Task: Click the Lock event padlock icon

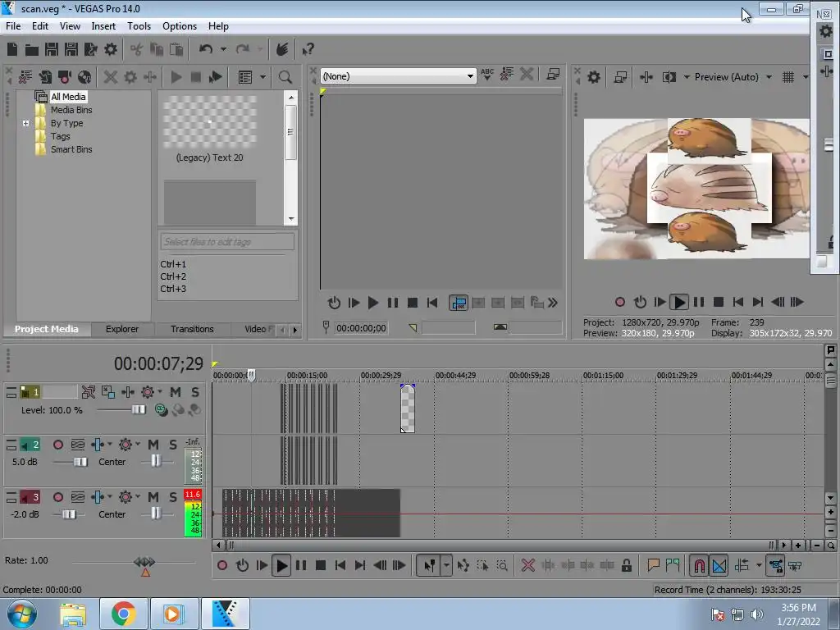Action: point(626,565)
